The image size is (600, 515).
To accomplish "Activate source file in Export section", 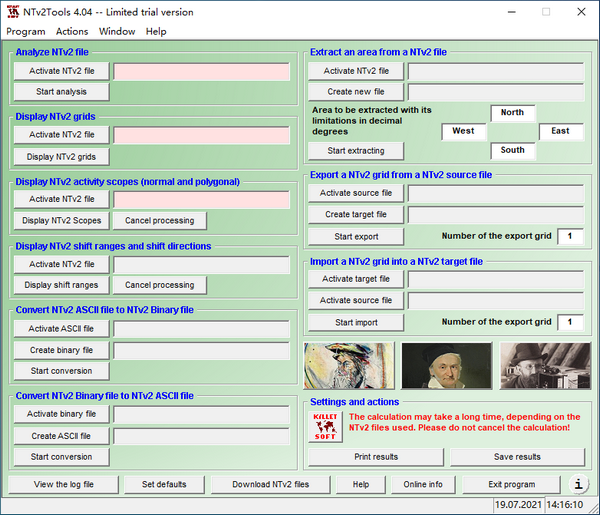I will pyautogui.click(x=356, y=193).
